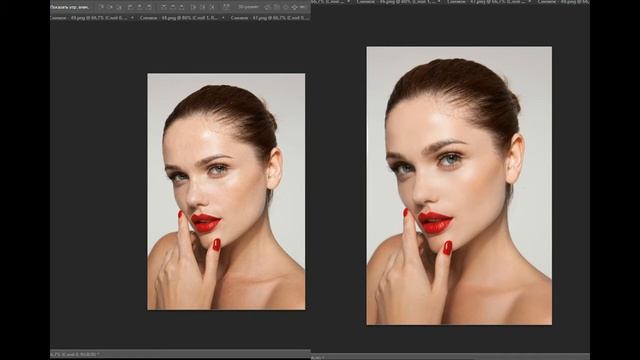Click Align bottom edges icon
The height and width of the screenshot is (360, 640).
coord(120,7)
